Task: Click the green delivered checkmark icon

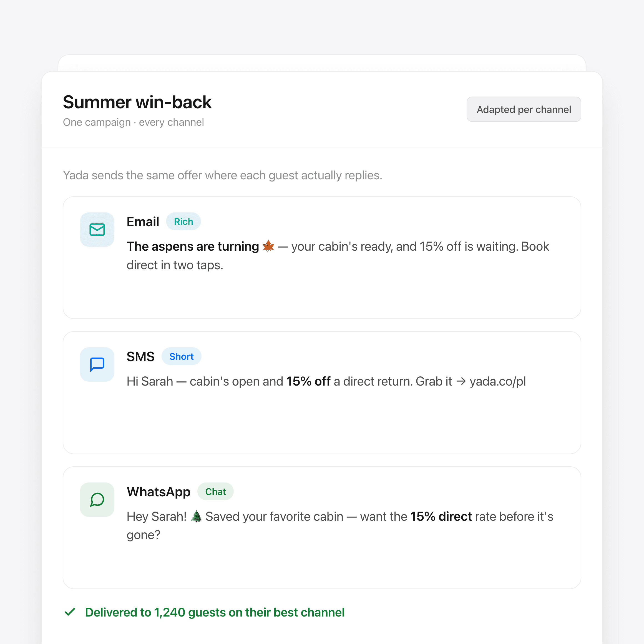Action: (70, 612)
